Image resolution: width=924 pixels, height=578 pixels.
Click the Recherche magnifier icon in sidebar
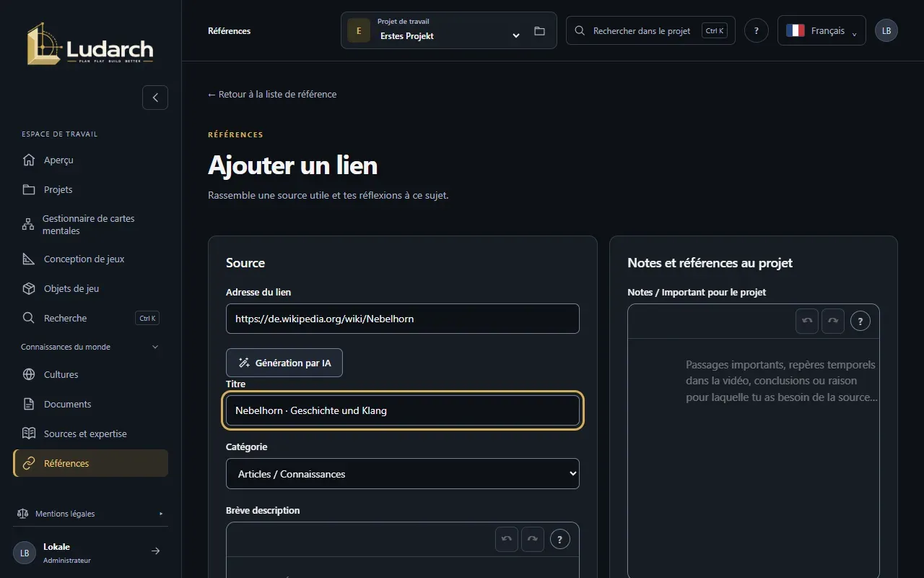[x=29, y=318]
